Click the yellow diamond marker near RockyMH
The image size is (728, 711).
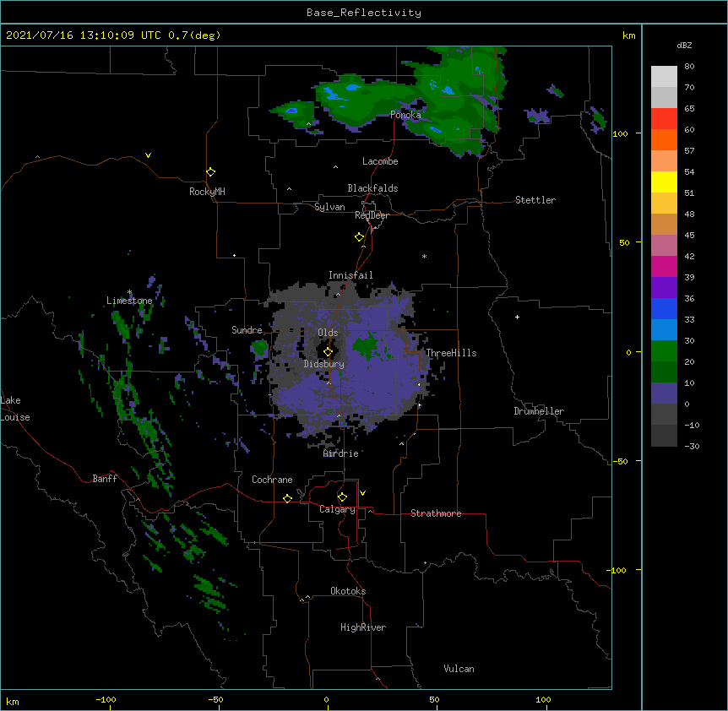point(210,172)
